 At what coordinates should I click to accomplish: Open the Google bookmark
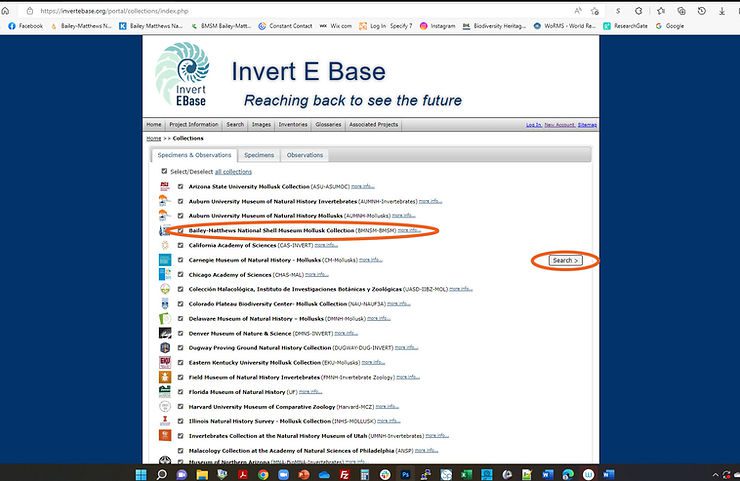coord(670,26)
